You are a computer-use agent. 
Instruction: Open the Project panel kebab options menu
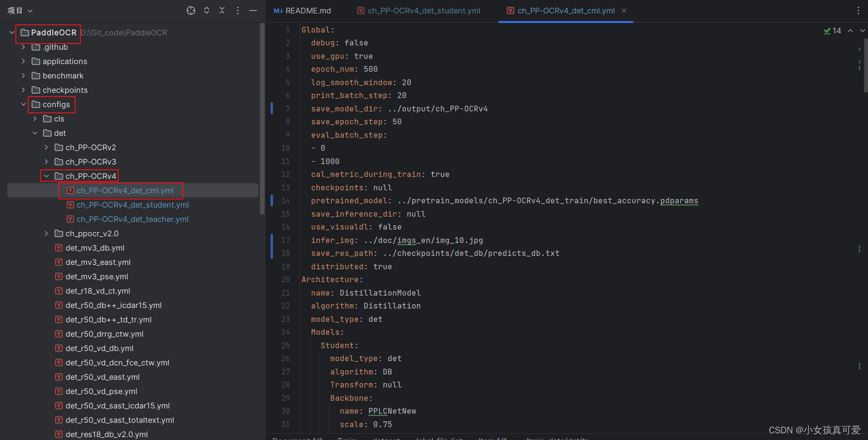point(237,11)
